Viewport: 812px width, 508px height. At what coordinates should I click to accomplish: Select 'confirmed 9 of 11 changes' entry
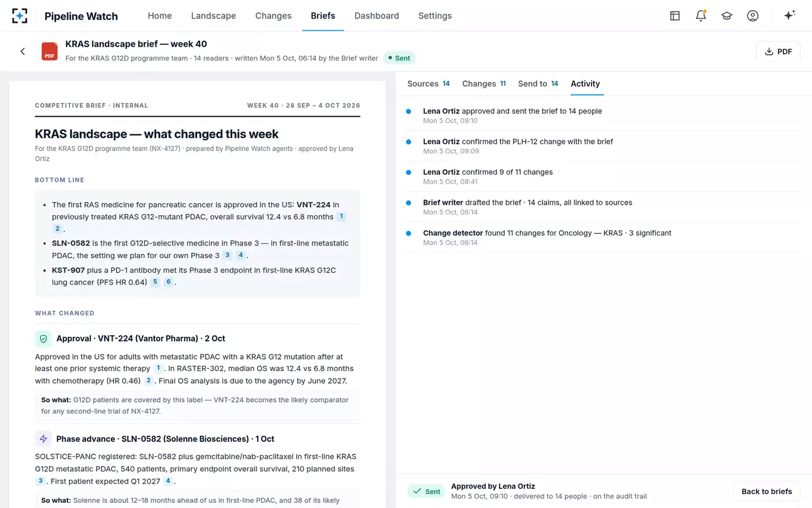tap(603, 177)
